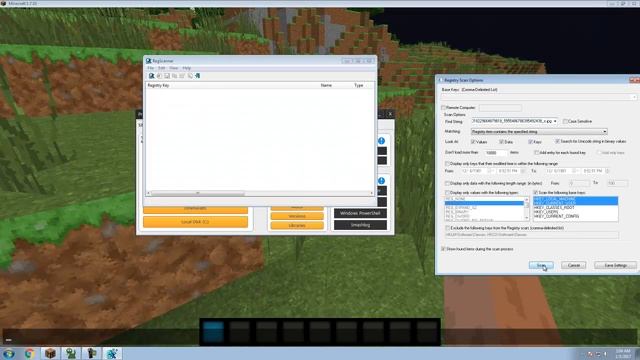Click the copy icon in the RegScanner toolbar
640x360 pixels.
[175, 76]
